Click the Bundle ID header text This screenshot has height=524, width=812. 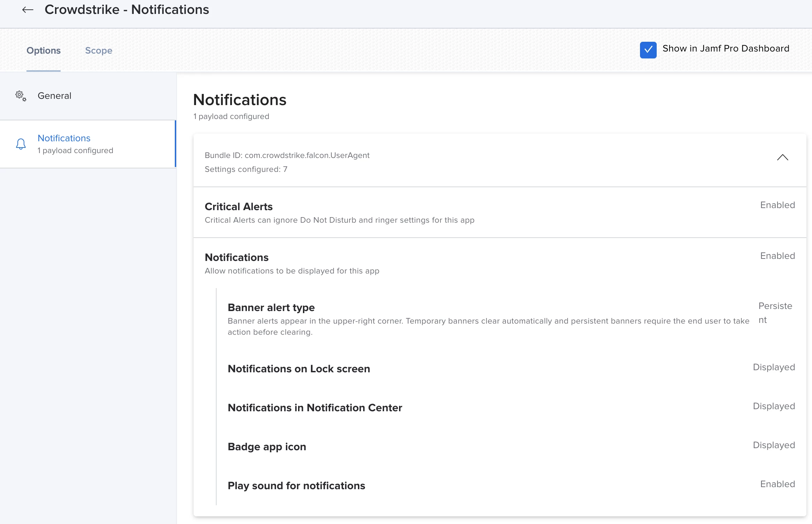tap(287, 156)
